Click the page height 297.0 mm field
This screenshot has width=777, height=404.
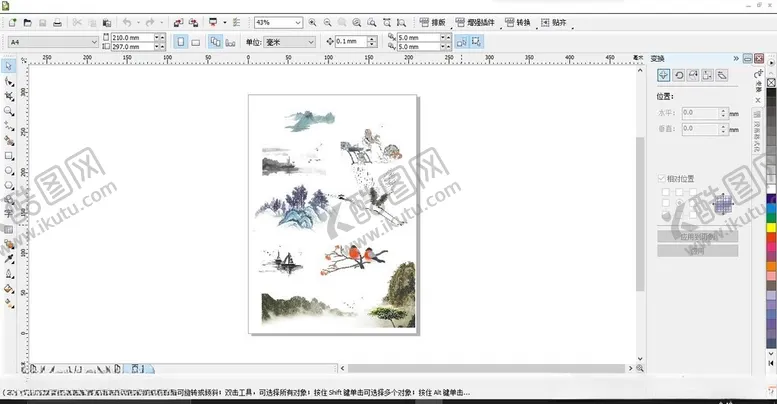tap(132, 47)
